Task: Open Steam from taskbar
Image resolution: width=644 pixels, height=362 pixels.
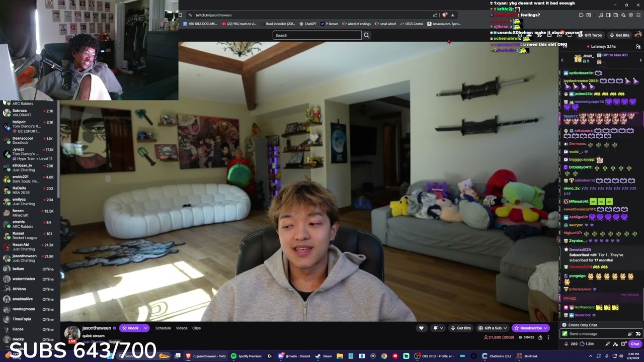Action: (x=324, y=356)
